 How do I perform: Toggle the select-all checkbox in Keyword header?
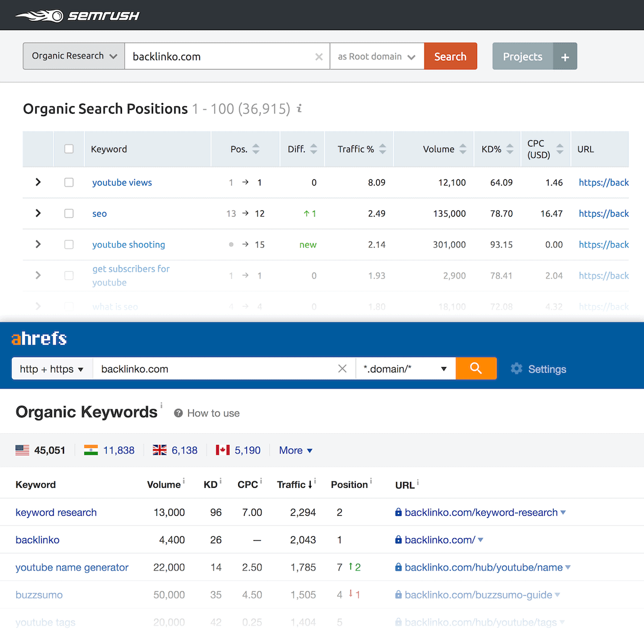tap(69, 149)
